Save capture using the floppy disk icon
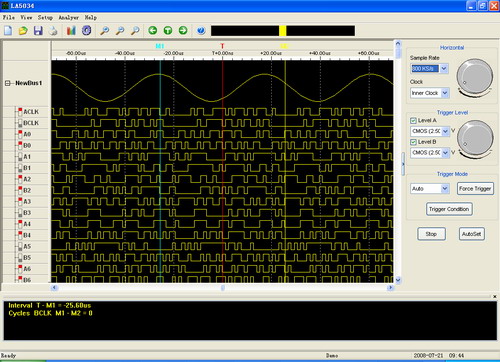 [x=38, y=31]
